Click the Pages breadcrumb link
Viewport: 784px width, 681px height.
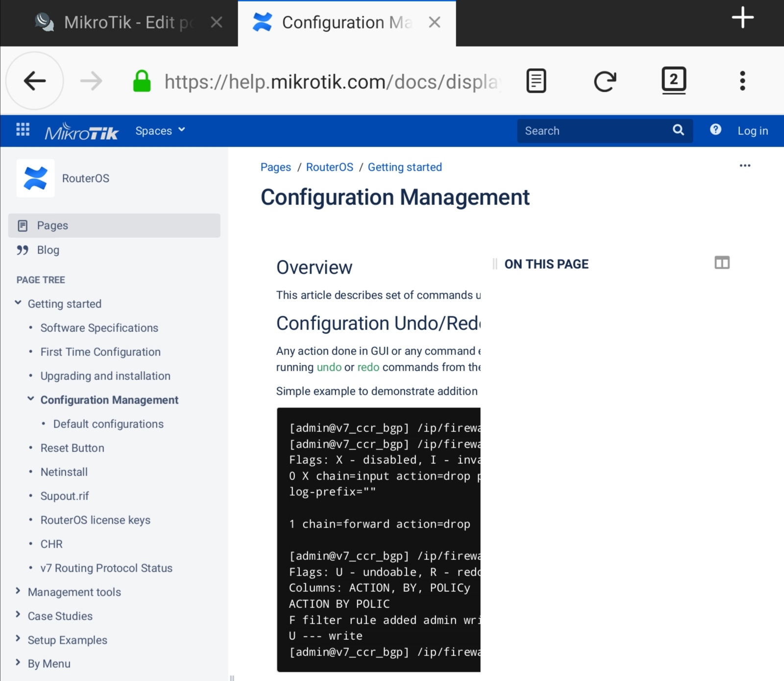click(x=275, y=167)
